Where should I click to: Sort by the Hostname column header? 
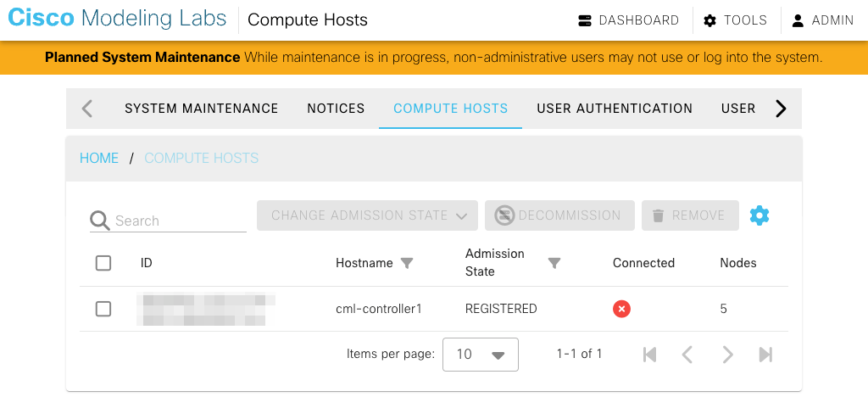pos(364,263)
